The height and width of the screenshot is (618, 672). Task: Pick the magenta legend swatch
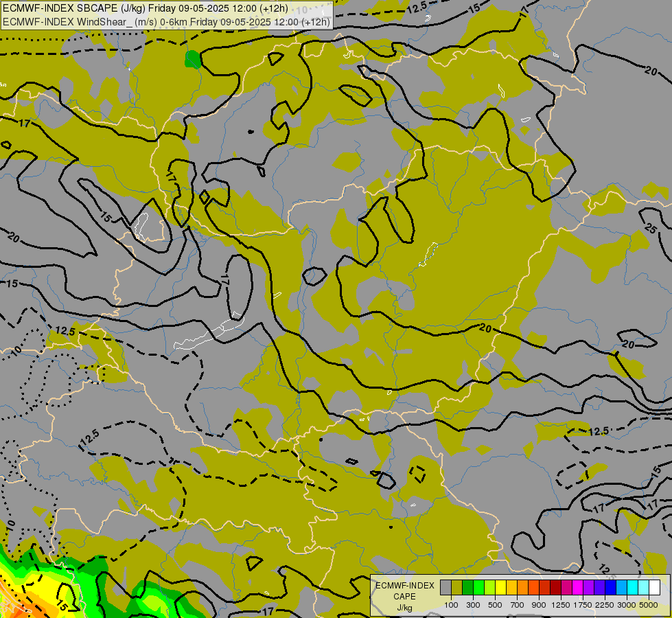click(577, 588)
